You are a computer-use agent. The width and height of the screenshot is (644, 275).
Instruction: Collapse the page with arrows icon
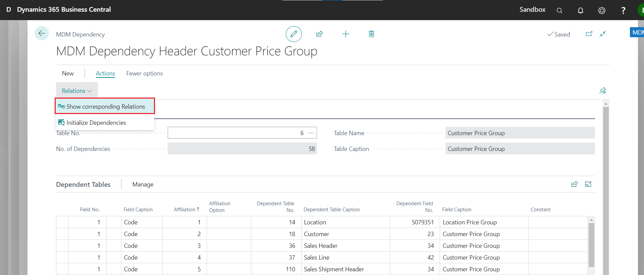tap(603, 34)
